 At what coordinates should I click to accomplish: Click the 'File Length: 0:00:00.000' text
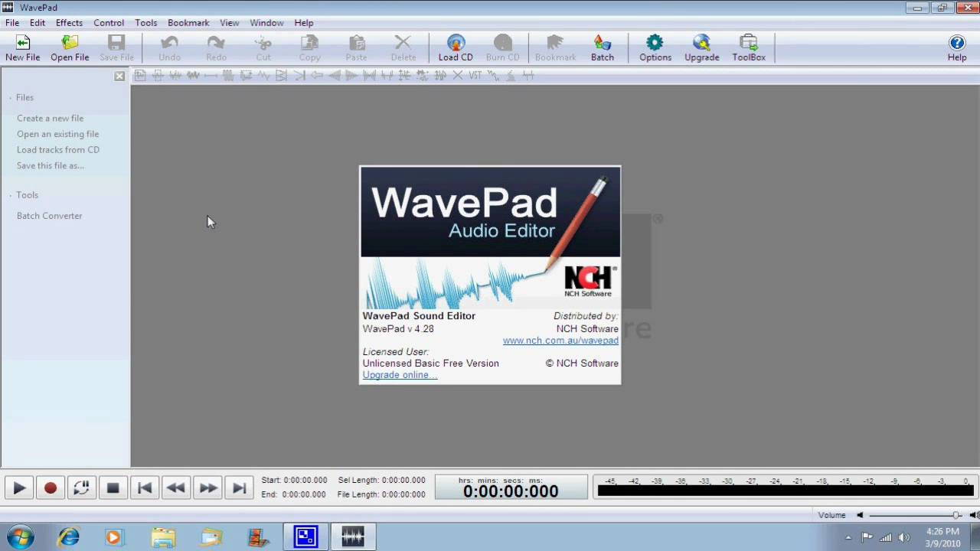pos(381,494)
